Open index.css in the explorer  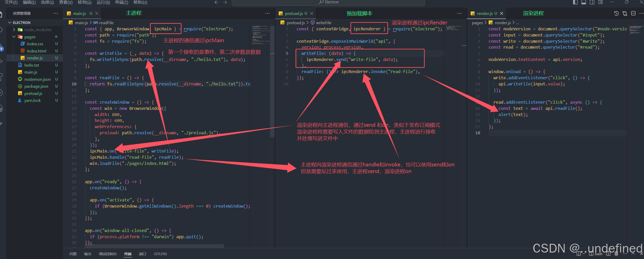tap(35, 44)
